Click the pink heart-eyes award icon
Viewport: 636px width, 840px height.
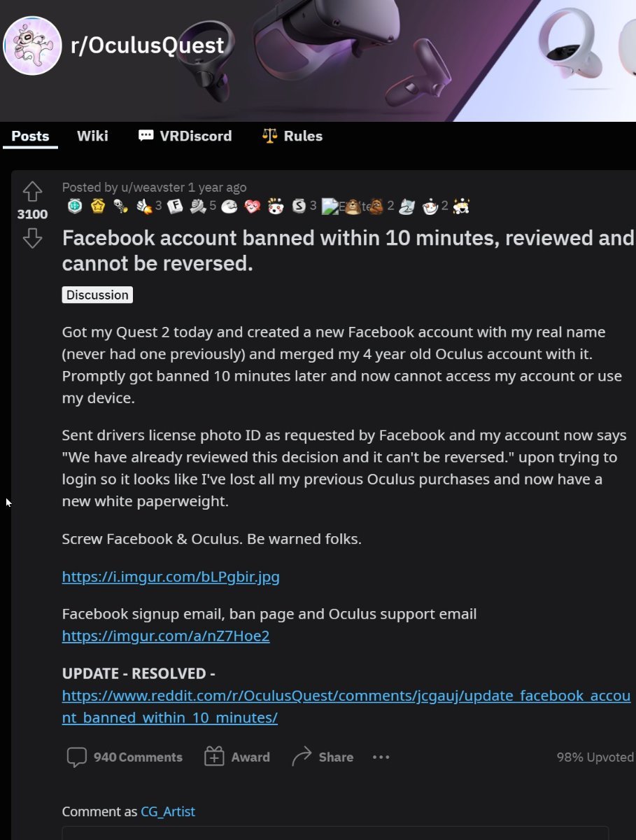[x=253, y=206]
